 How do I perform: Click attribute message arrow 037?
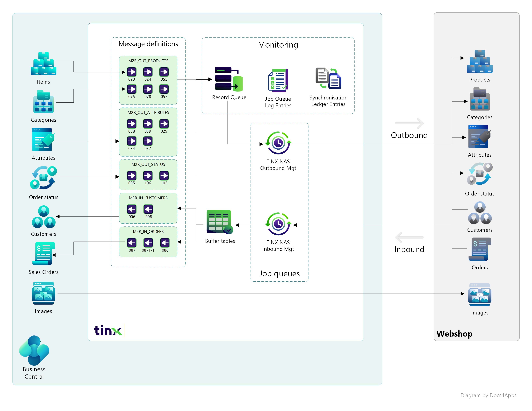point(148,141)
